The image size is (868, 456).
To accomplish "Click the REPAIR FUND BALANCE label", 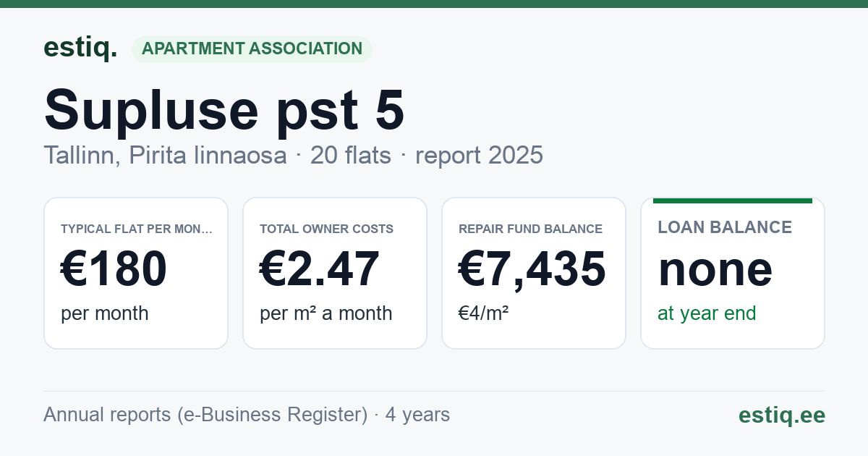I will point(530,229).
